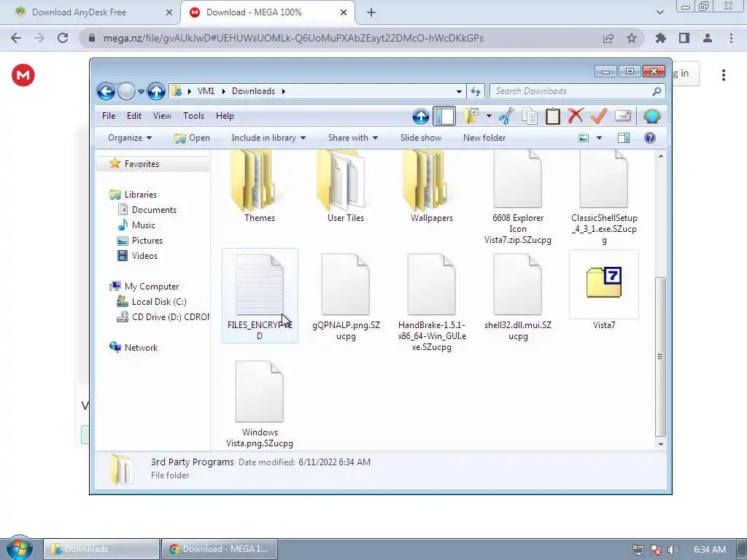The width and height of the screenshot is (747, 560).
Task: Click the blue Up arrow toolbar icon
Action: (x=421, y=116)
